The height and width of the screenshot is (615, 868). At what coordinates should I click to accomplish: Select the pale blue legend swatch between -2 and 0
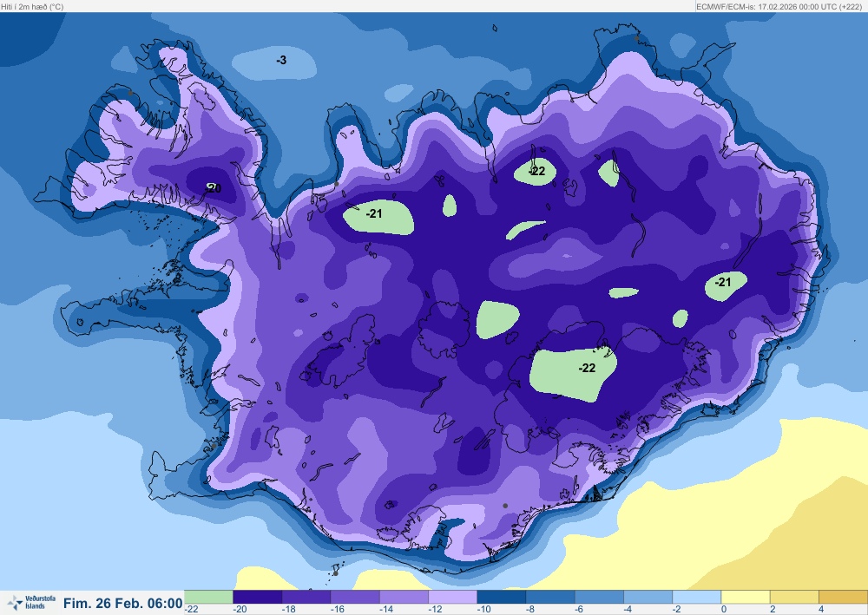pyautogui.click(x=696, y=597)
